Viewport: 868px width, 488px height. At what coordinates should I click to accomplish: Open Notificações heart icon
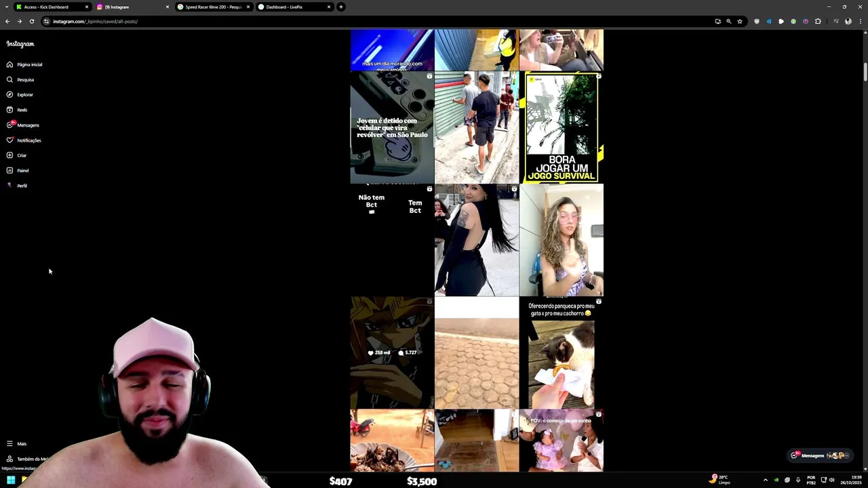coord(9,140)
